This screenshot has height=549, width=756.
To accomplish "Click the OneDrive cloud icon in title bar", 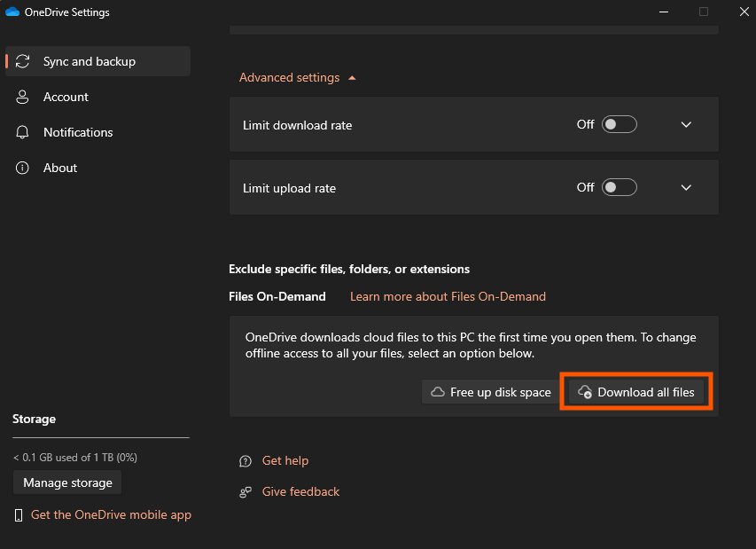I will (12, 12).
